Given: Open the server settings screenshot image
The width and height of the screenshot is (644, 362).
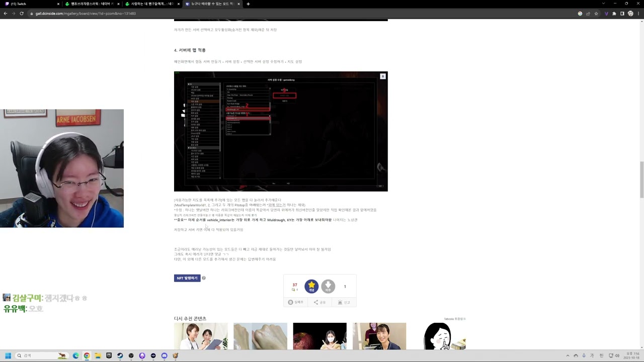Looking at the screenshot, I should (281, 131).
